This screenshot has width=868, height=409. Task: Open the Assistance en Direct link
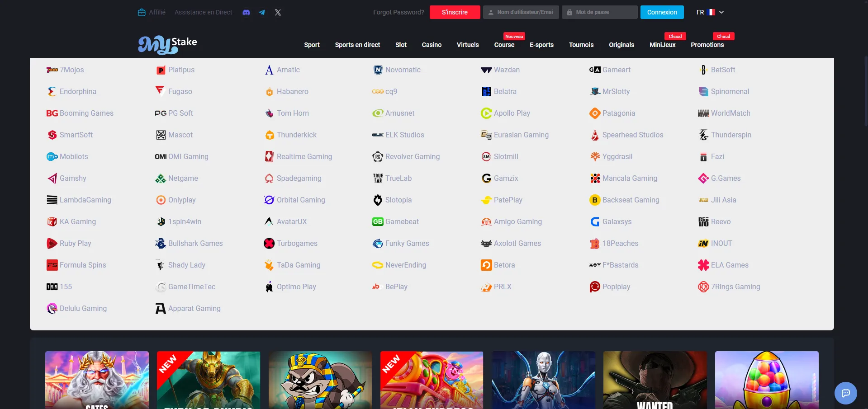[x=204, y=12]
